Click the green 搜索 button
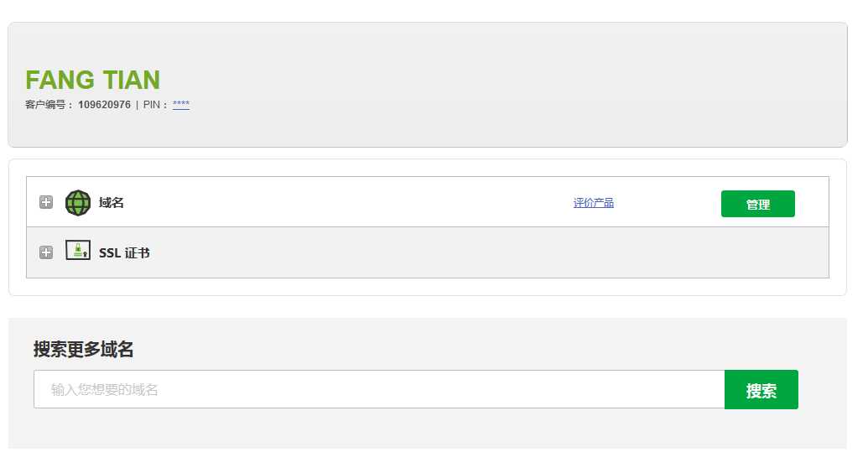 click(x=761, y=389)
